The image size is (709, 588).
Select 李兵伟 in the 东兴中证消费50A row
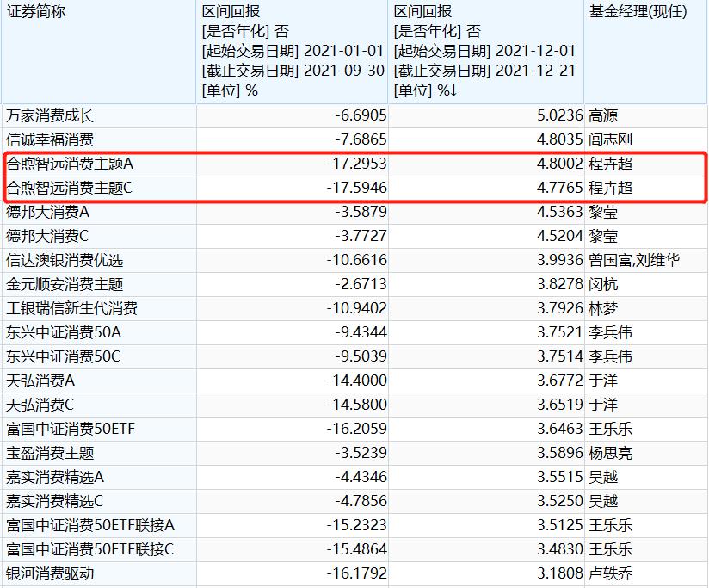tap(610, 332)
